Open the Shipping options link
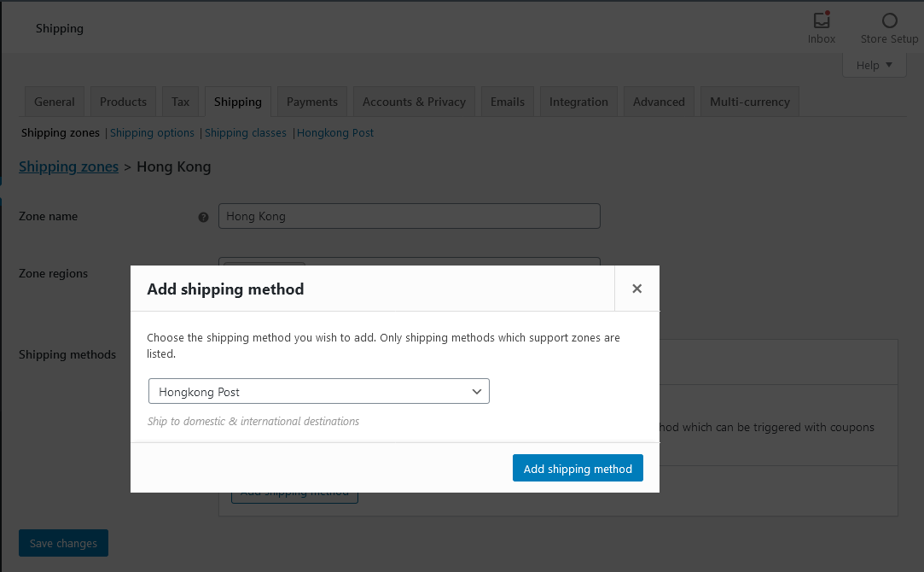 click(152, 132)
